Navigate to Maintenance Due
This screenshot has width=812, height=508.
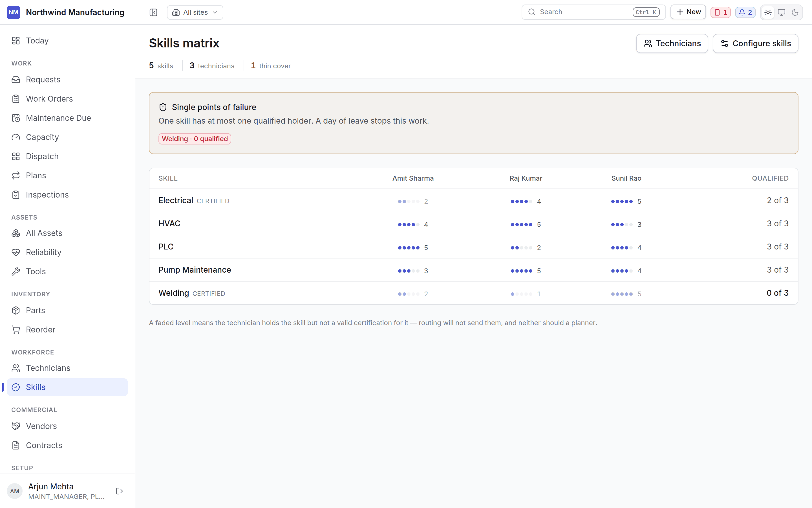point(67,118)
